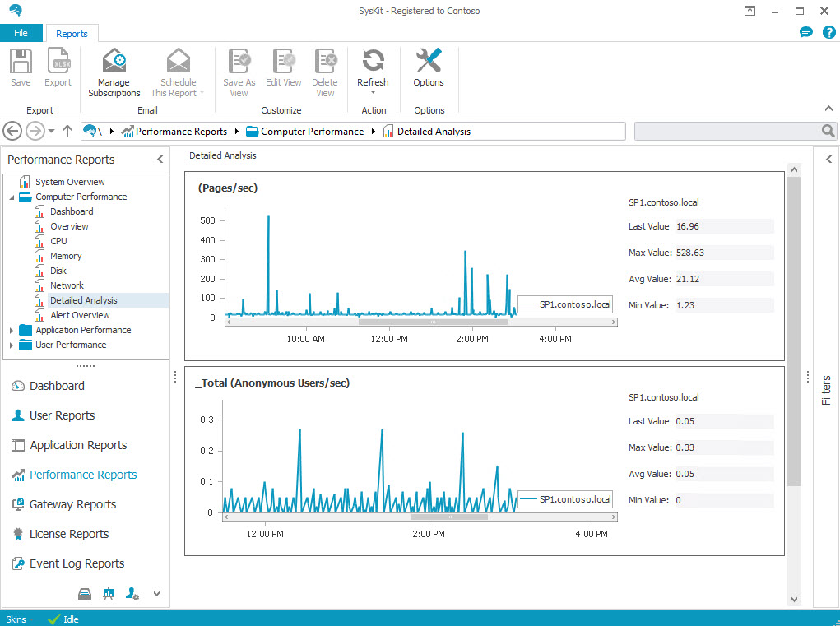Click the search magnifier icon
Viewport: 840px width, 626px height.
(828, 131)
